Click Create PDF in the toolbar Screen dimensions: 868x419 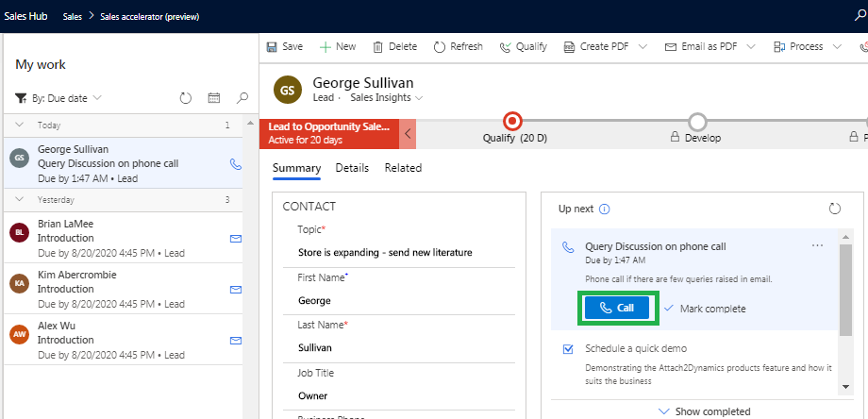click(x=596, y=46)
